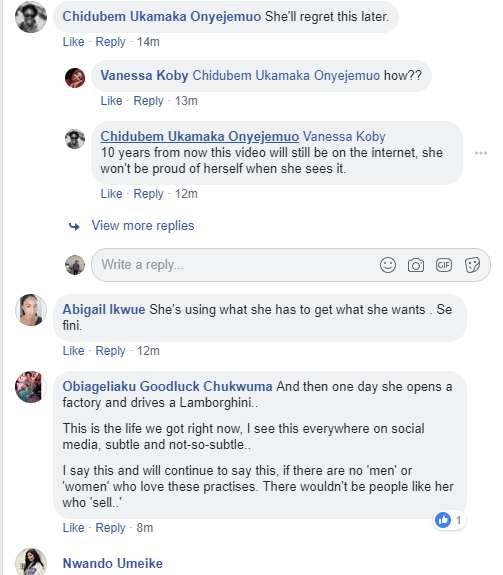
Task: Click the 12m timestamp under Abigail's comment
Action: point(148,351)
